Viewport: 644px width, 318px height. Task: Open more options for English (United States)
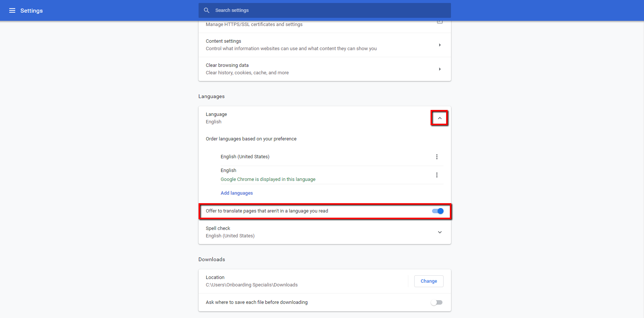pos(437,157)
